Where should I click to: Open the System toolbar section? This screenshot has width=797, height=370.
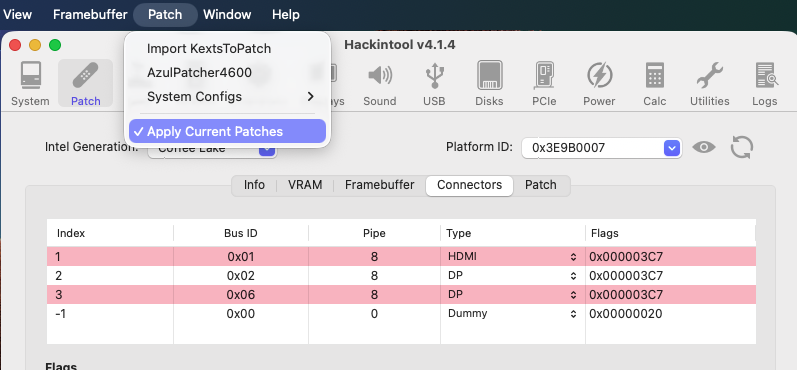(x=30, y=83)
